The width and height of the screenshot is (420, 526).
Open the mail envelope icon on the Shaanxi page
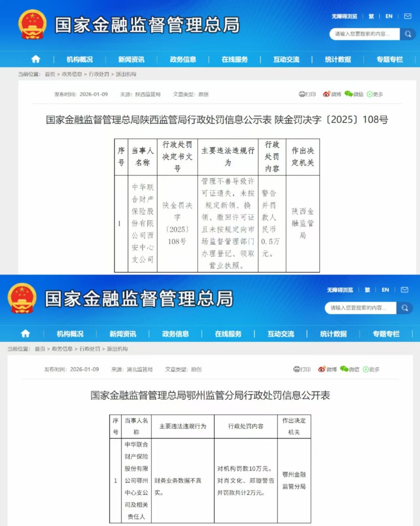point(408,16)
